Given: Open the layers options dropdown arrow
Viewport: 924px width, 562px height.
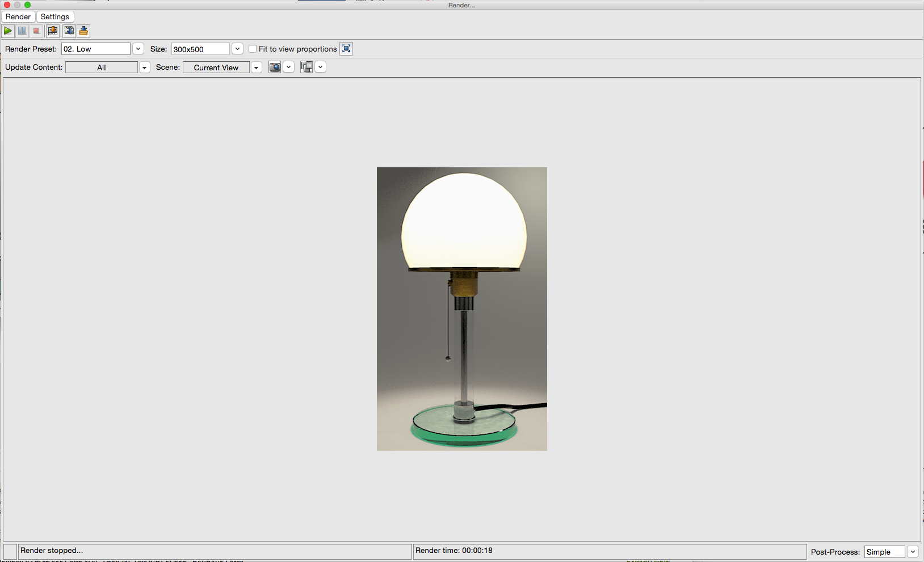Looking at the screenshot, I should click(x=321, y=67).
